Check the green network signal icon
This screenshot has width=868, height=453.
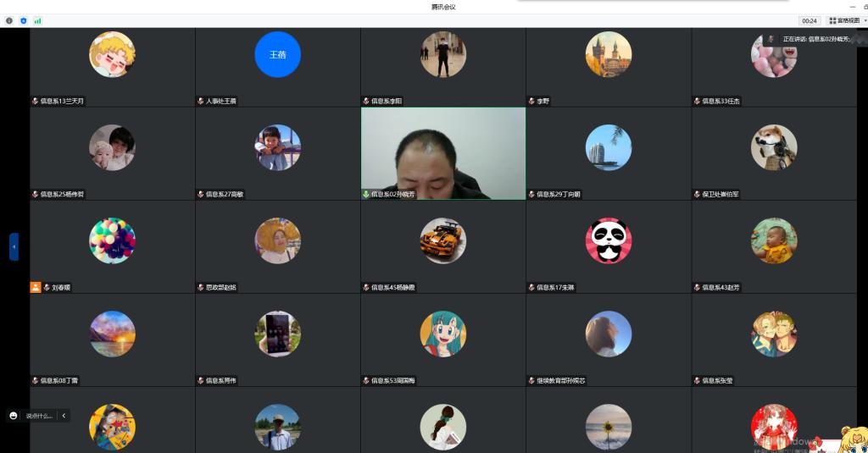pos(37,20)
